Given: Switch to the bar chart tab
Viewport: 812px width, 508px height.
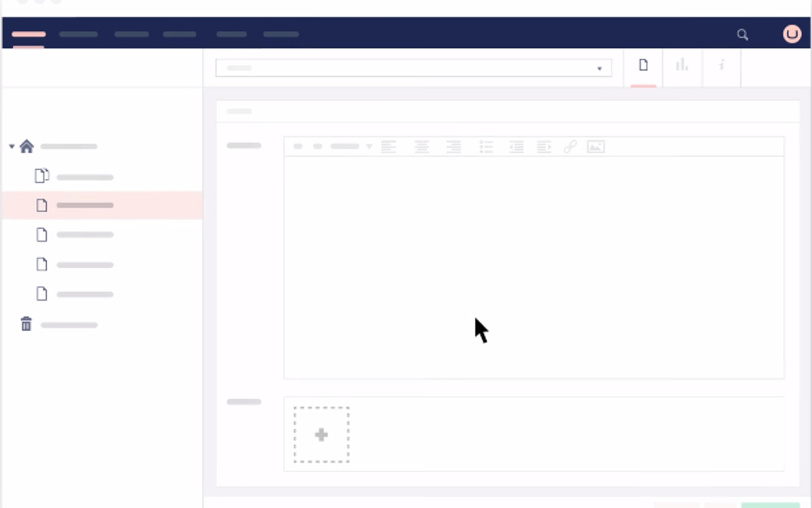Looking at the screenshot, I should [x=682, y=66].
